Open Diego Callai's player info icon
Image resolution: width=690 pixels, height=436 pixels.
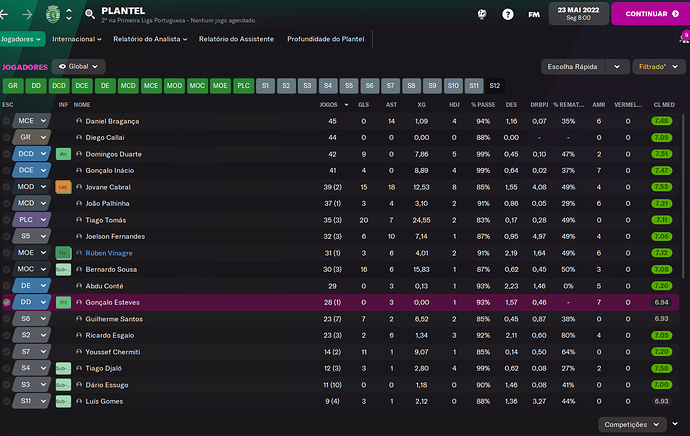point(79,137)
